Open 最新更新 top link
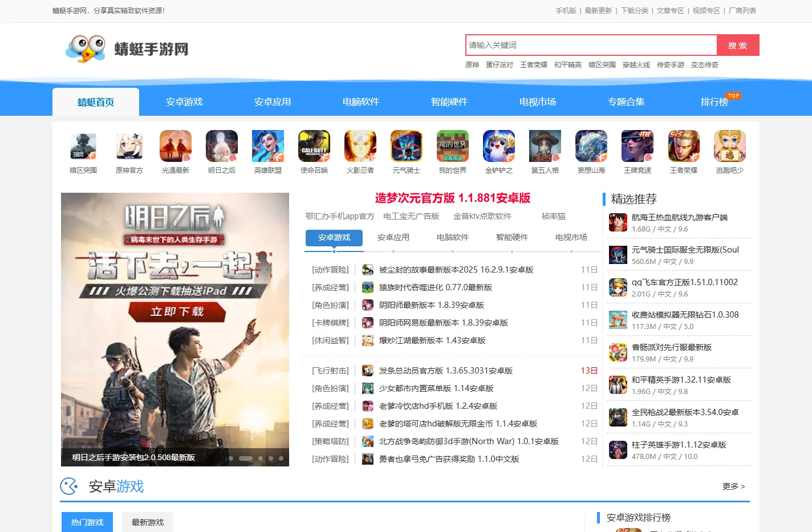This screenshot has width=812, height=532. point(598,11)
